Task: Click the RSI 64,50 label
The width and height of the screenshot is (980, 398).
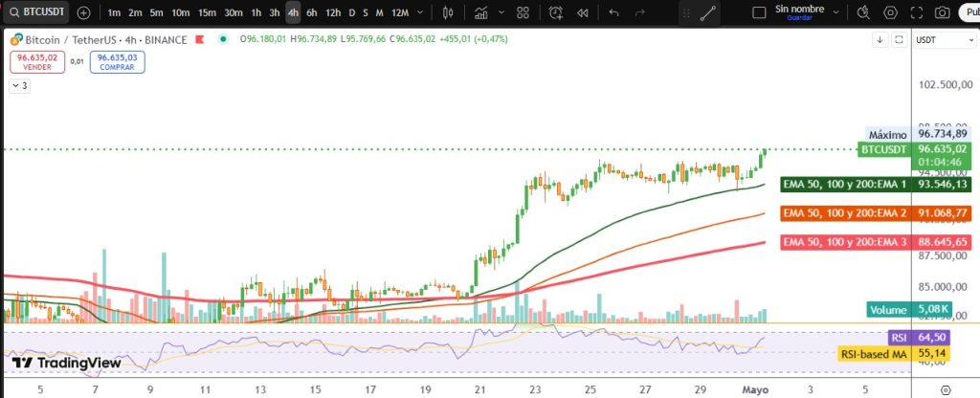Action: (x=919, y=338)
